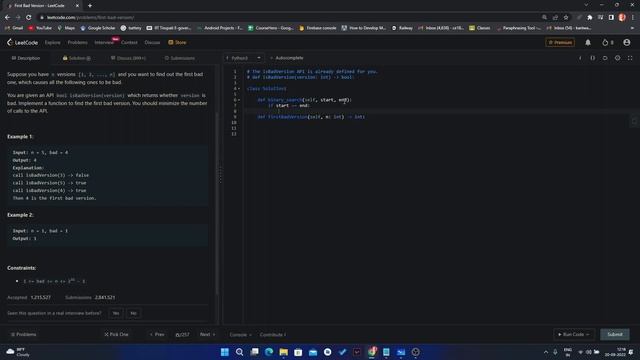Click the Chrome address bar URL
Viewport: 640px width, 360px height.
coord(90,18)
